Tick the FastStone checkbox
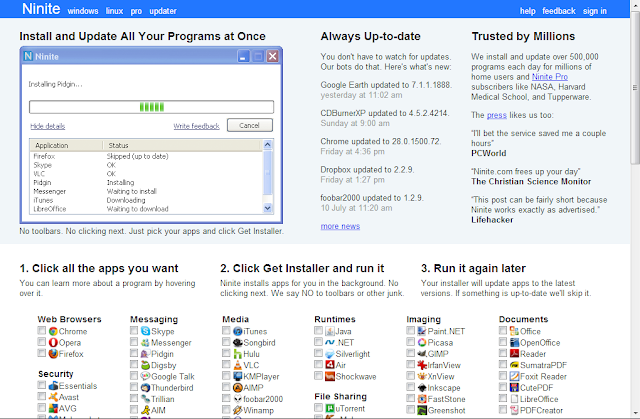Screen dimensions: 640x419 [411, 398]
